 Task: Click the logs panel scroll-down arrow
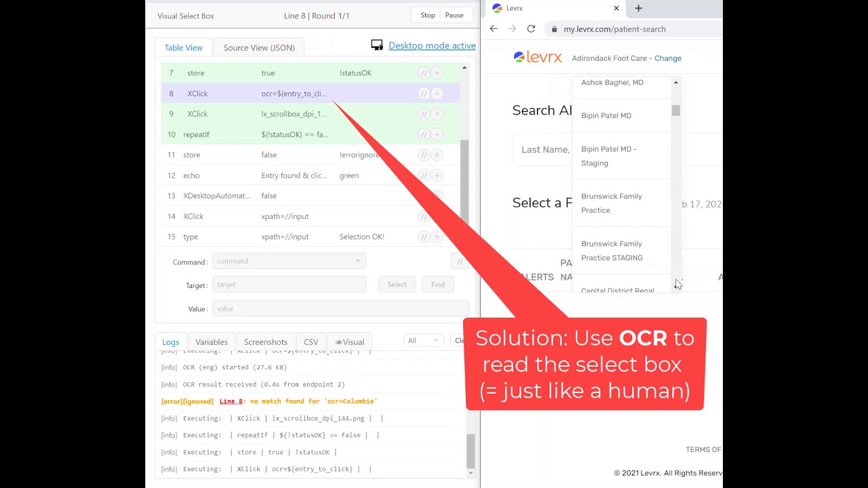[x=471, y=472]
